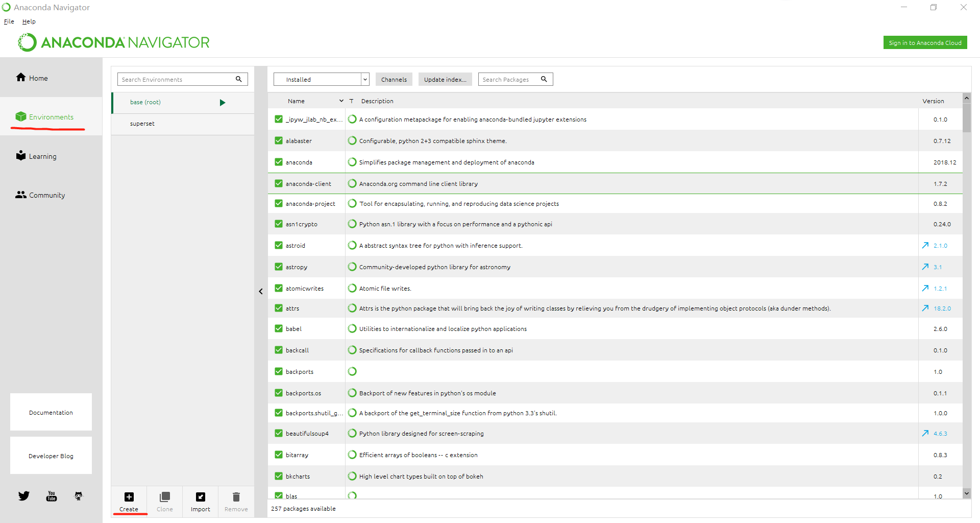Click the 2018.12 version of anaconda

[945, 162]
